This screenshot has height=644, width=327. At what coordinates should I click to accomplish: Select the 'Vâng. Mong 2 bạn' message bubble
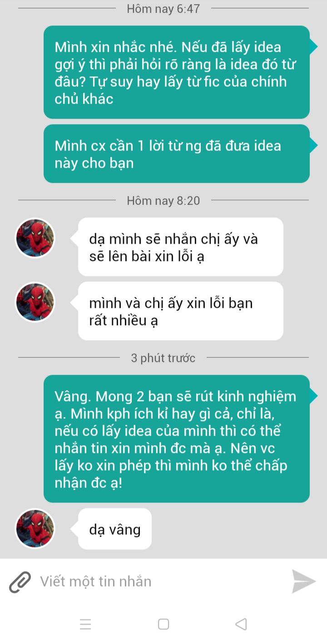point(177,439)
